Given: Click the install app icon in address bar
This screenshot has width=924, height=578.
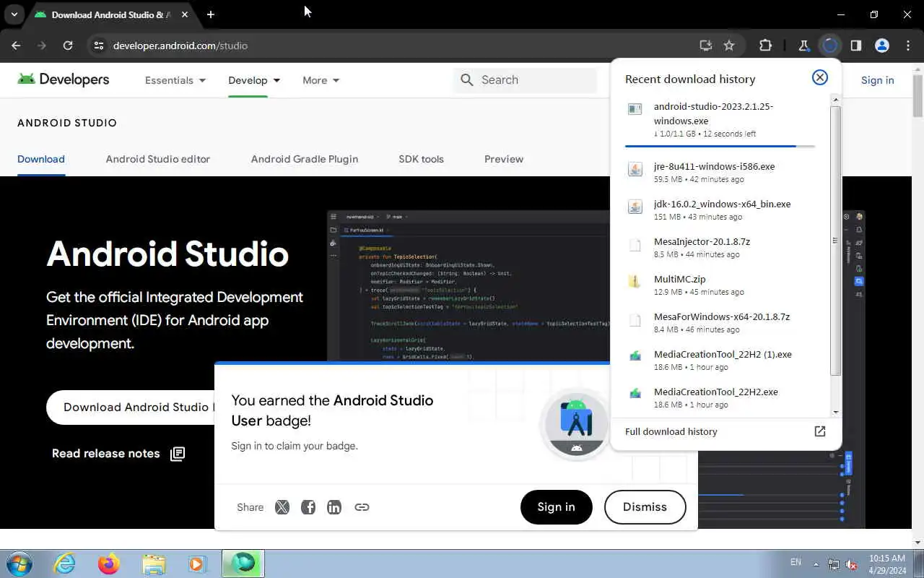Looking at the screenshot, I should pyautogui.click(x=706, y=46).
